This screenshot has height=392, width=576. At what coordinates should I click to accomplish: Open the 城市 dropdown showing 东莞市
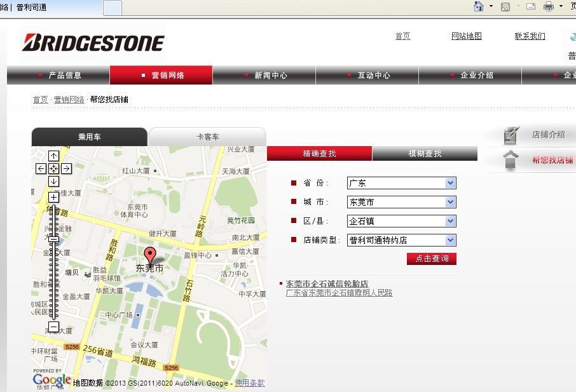pyautogui.click(x=401, y=202)
